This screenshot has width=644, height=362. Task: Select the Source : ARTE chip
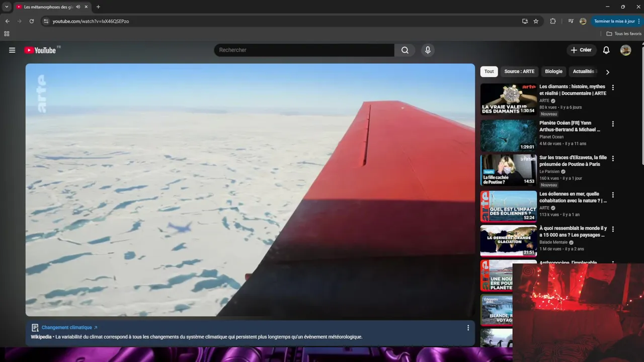519,71
